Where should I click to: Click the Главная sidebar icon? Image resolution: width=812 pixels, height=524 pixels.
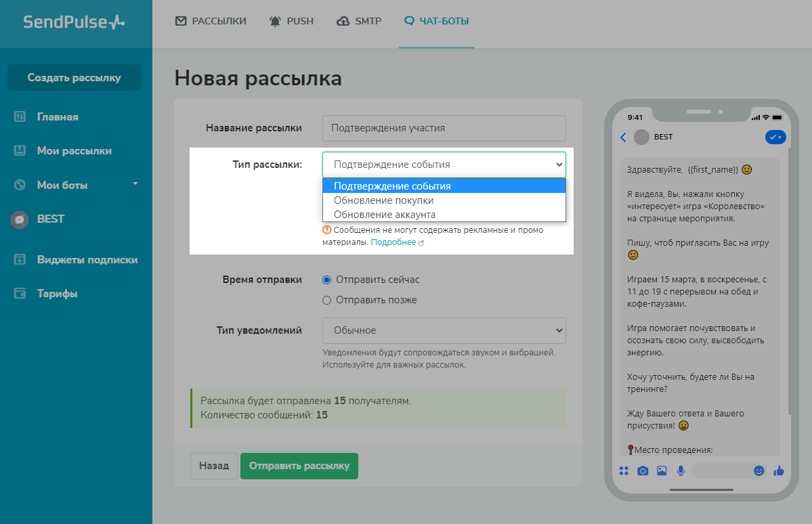click(x=20, y=117)
